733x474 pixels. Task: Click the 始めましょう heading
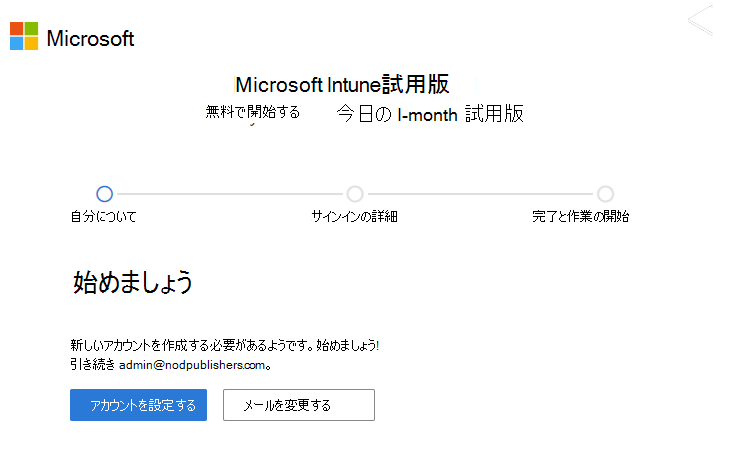pos(133,282)
